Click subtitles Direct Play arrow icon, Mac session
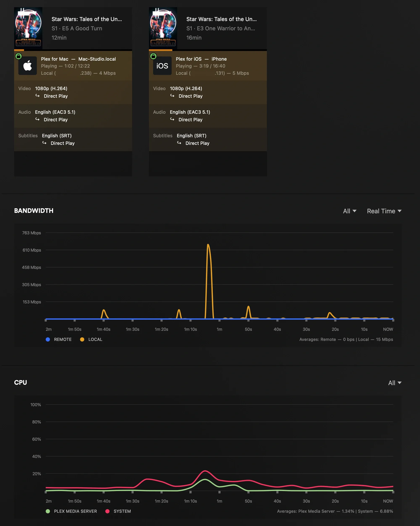The image size is (420, 526). point(44,143)
